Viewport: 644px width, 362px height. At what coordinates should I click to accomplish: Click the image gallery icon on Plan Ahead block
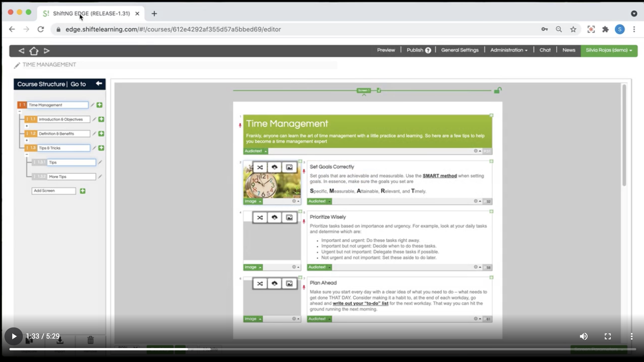click(x=289, y=284)
